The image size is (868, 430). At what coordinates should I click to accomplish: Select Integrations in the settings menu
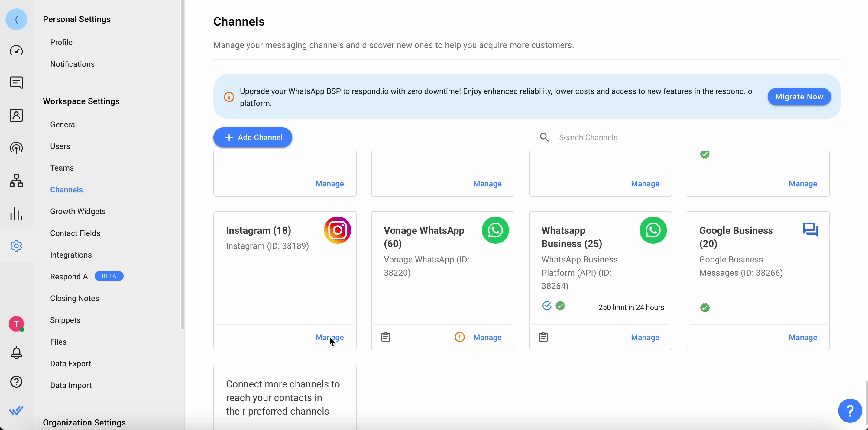tap(71, 255)
